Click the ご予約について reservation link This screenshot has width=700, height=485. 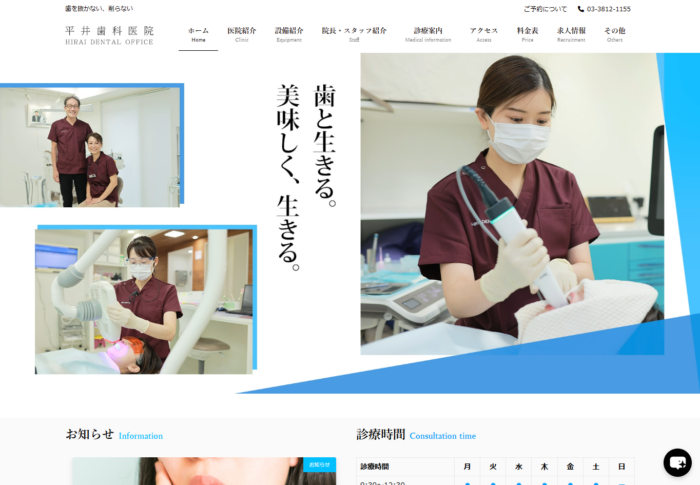pos(545,9)
